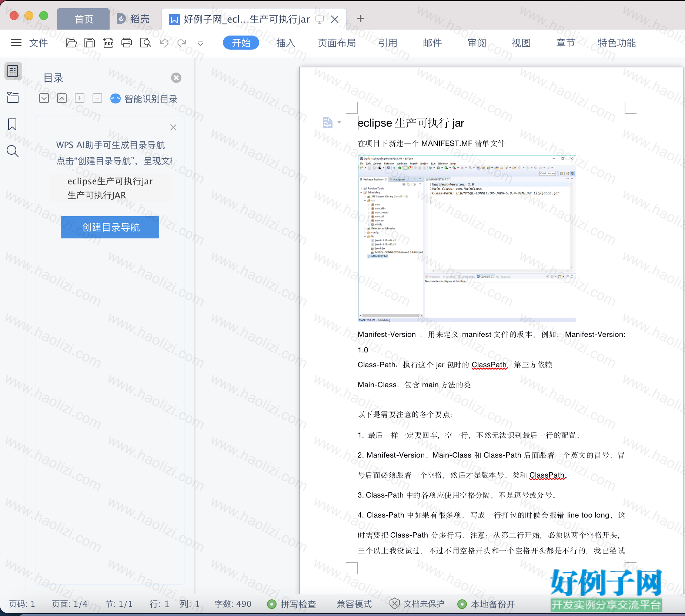Click '行: 1' in status bar
This screenshot has width=685, height=616.
(x=159, y=604)
